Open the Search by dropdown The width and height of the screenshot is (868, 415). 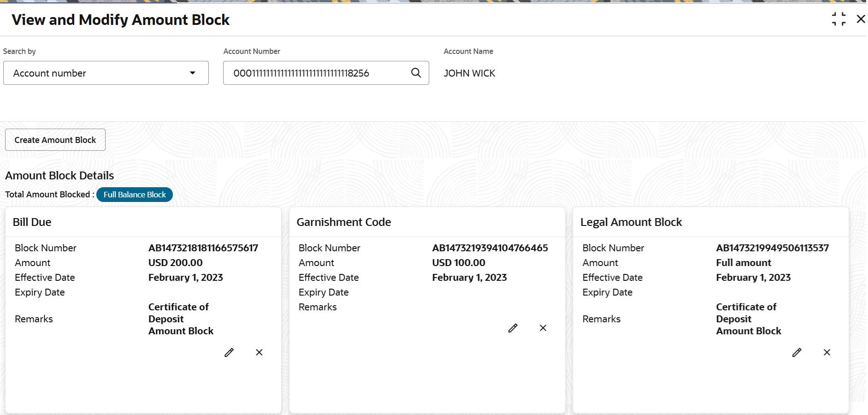(x=106, y=73)
